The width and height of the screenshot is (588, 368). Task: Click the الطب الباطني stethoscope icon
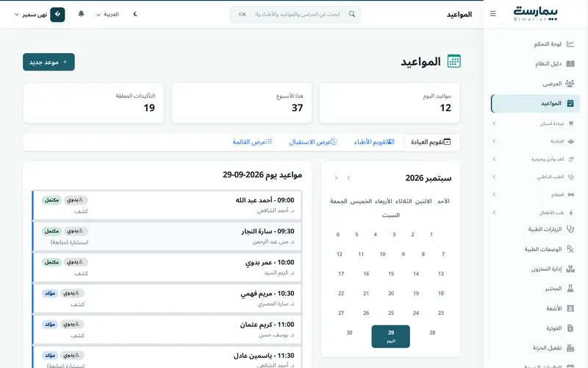[x=571, y=177]
